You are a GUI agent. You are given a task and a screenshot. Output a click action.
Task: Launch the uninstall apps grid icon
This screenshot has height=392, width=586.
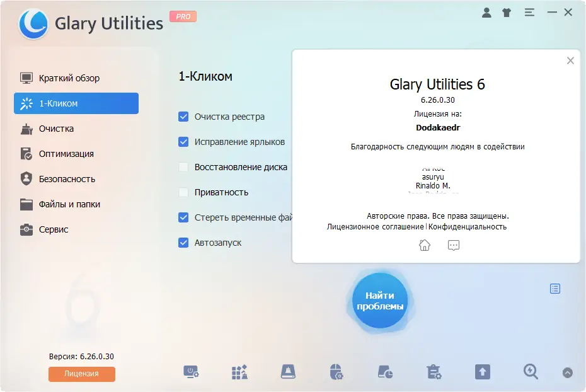point(239,372)
